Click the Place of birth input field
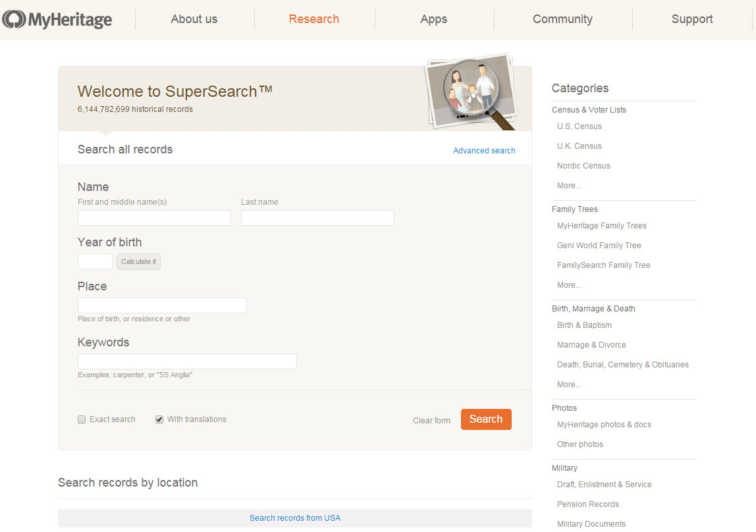Viewport: 756px width, 532px height. (162, 306)
